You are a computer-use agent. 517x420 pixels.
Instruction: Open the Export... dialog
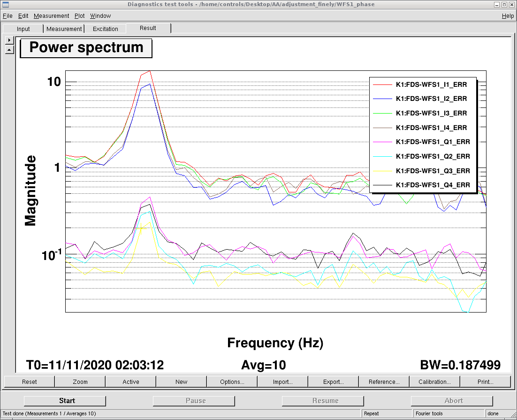point(334,382)
